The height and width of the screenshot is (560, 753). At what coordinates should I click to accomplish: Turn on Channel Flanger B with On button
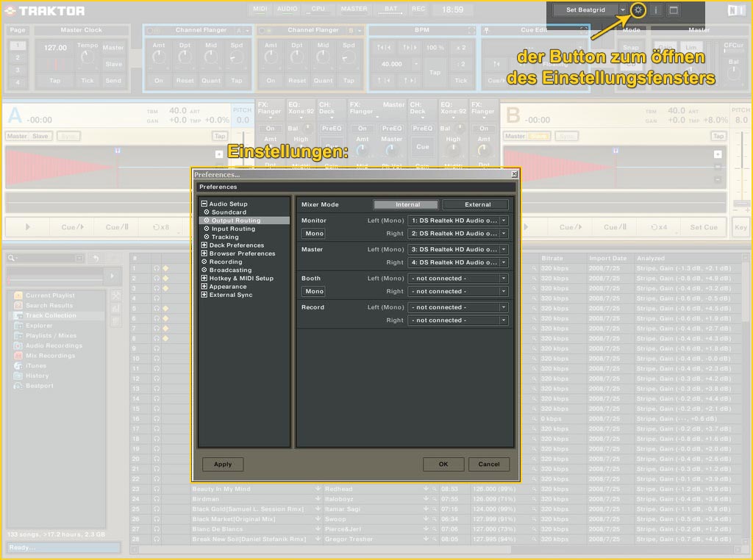tap(271, 81)
